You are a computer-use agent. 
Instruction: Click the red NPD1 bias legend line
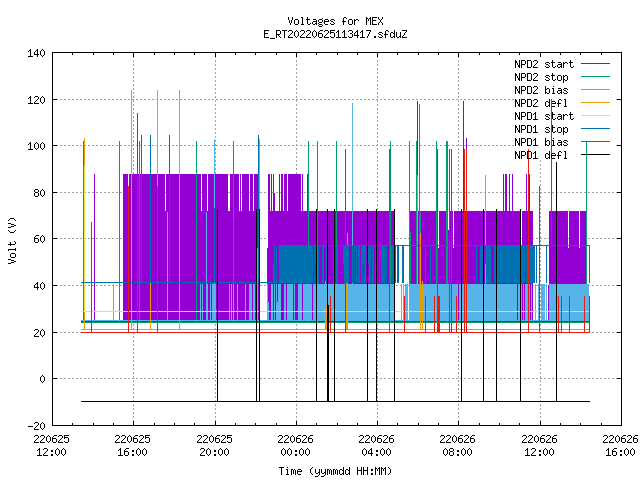(x=596, y=142)
